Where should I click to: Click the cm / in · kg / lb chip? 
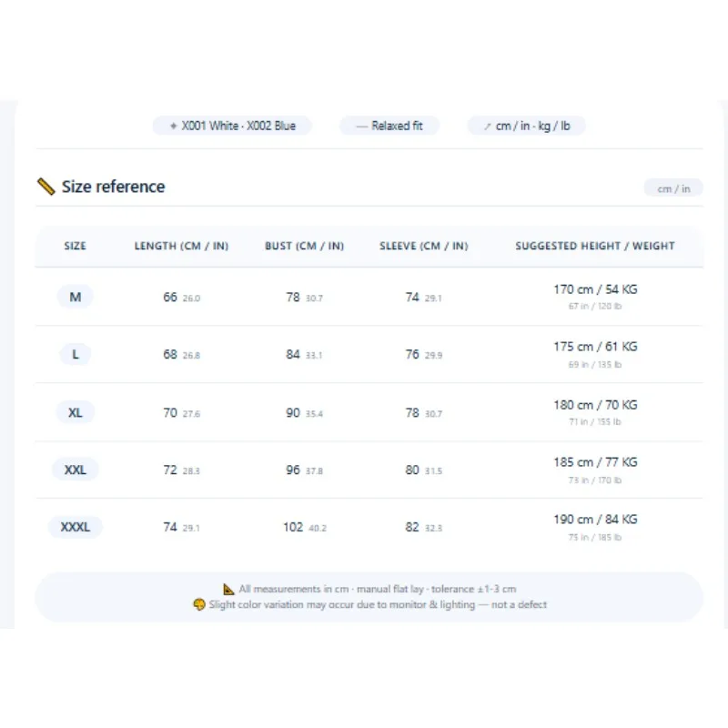(x=527, y=126)
